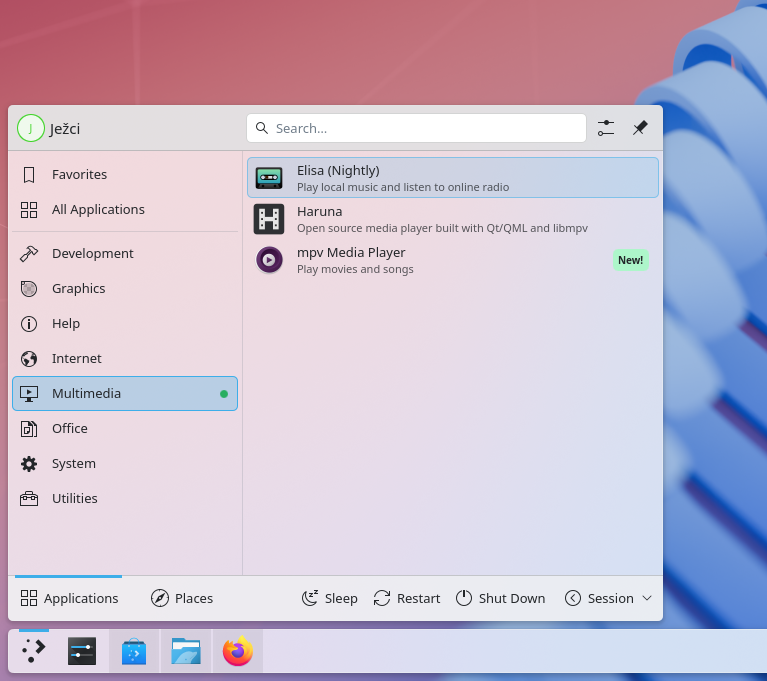Launch the Haruna media player
The width and height of the screenshot is (767, 681).
tap(452, 219)
